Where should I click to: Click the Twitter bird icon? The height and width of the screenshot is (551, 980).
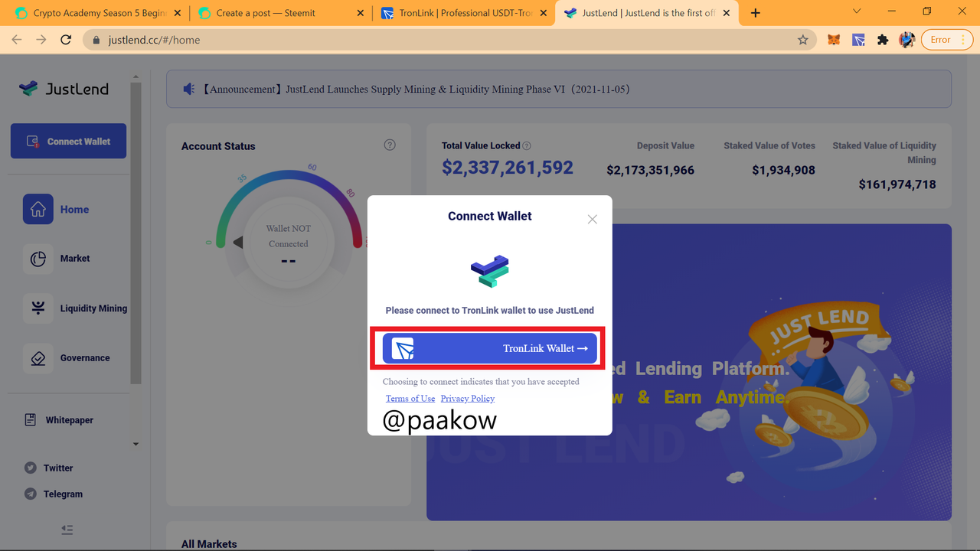pyautogui.click(x=31, y=468)
